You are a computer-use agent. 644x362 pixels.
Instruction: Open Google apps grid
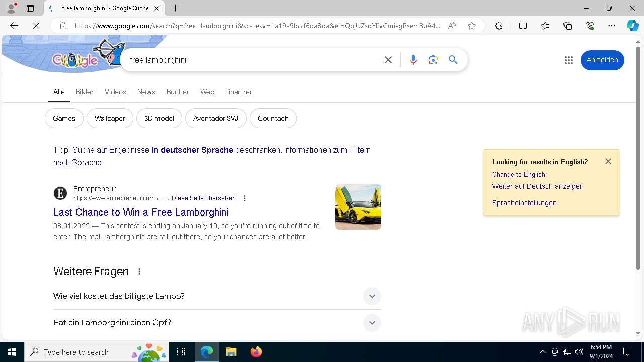[x=569, y=60]
